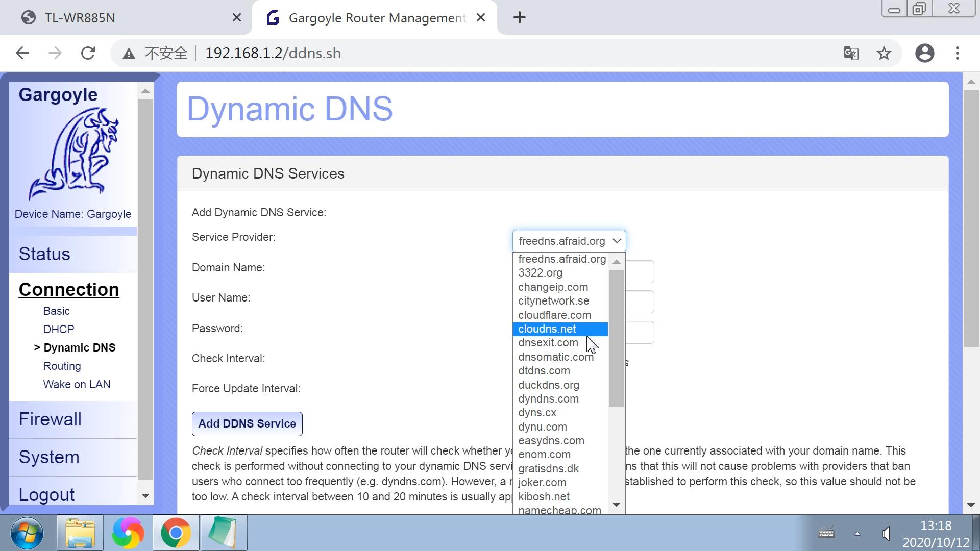Click Windows Start orb
980x551 pixels.
27,533
